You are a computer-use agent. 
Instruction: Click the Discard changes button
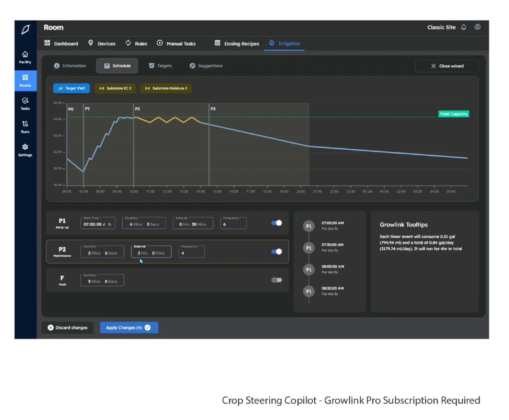coord(67,327)
